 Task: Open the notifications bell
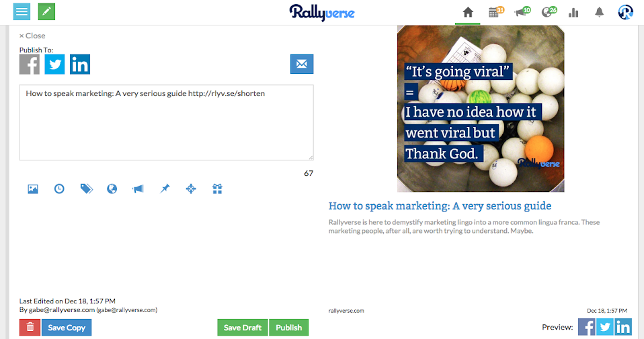coord(599,13)
